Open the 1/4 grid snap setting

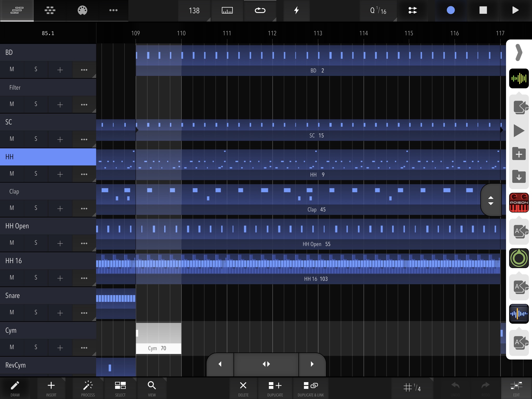coord(412,388)
